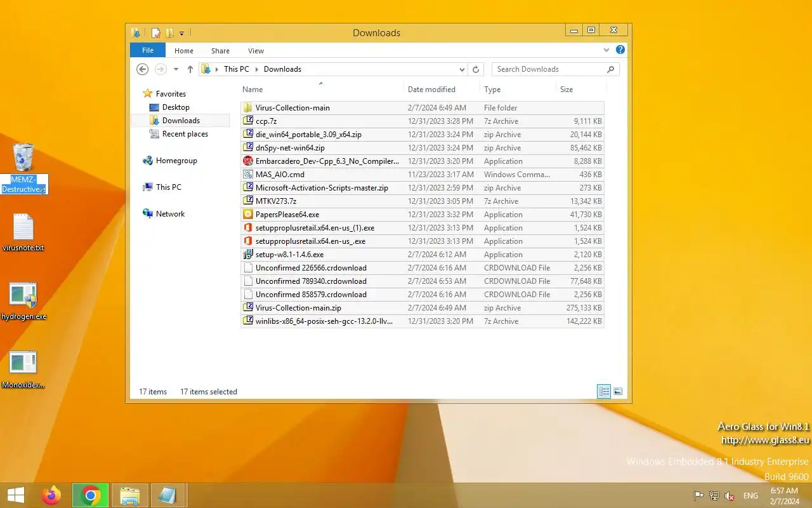Click the setupproplusretail.x64.en-us_(1).exe Office icon
This screenshot has height=508, width=812.
click(x=248, y=228)
